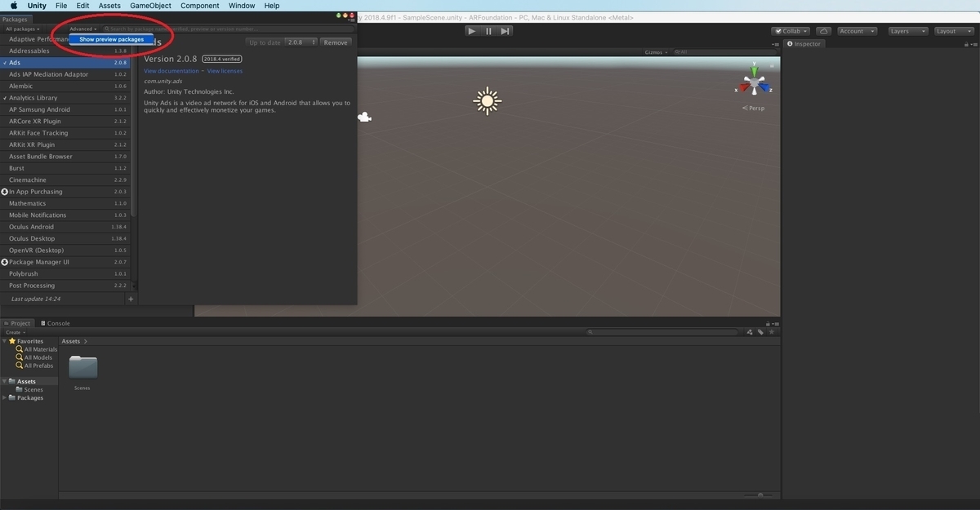Open the All packages filter dropdown
Image resolution: width=980 pixels, height=510 pixels.
[22, 29]
